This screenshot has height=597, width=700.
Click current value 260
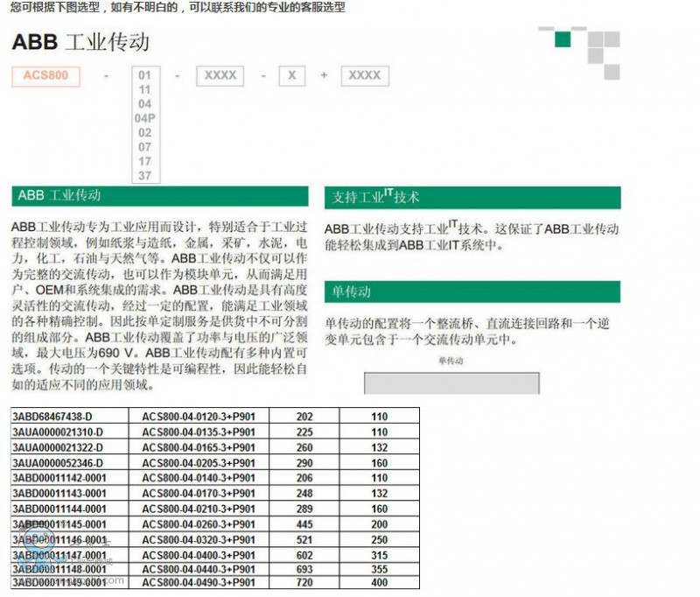point(304,447)
